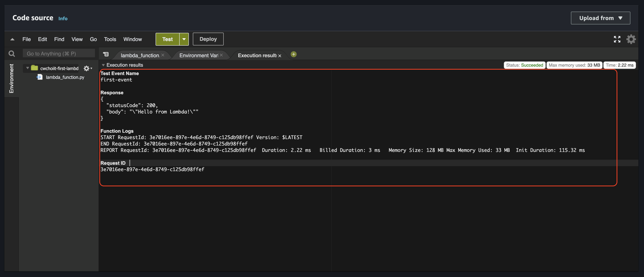Open the tab list icon left of tabs
Viewport: 644px width, 277px height.
tap(106, 54)
